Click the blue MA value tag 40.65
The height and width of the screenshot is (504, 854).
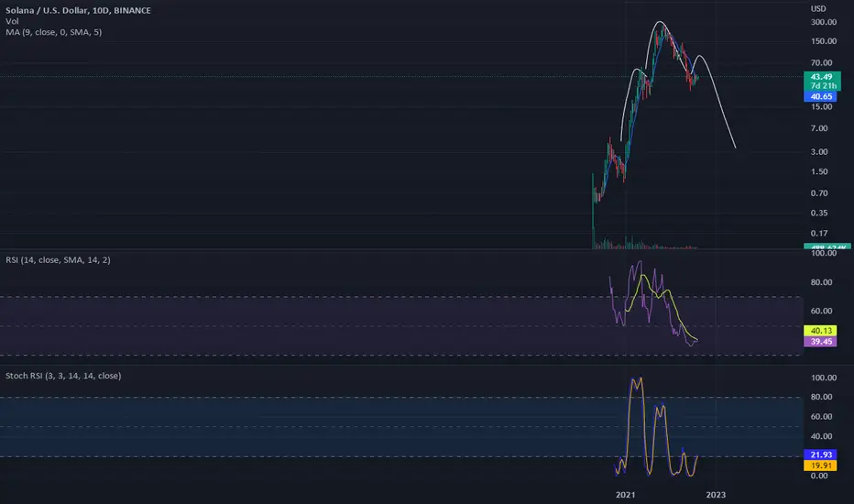coord(821,96)
